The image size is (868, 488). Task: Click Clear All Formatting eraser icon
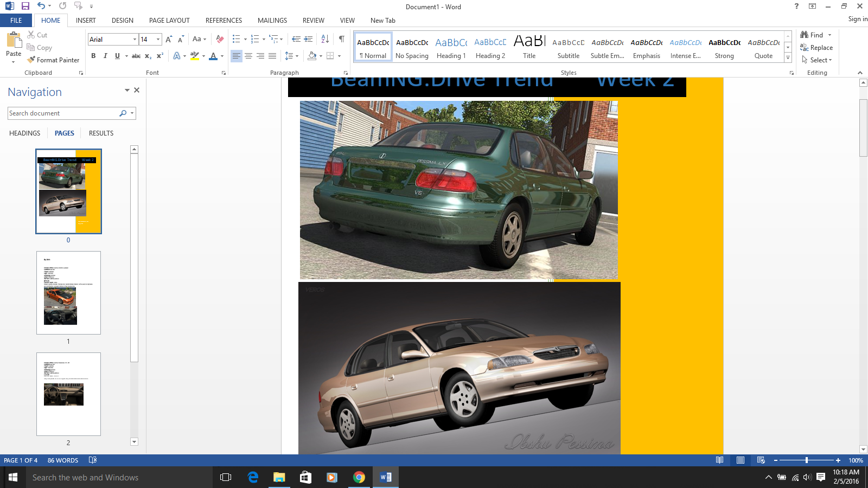[x=220, y=39]
